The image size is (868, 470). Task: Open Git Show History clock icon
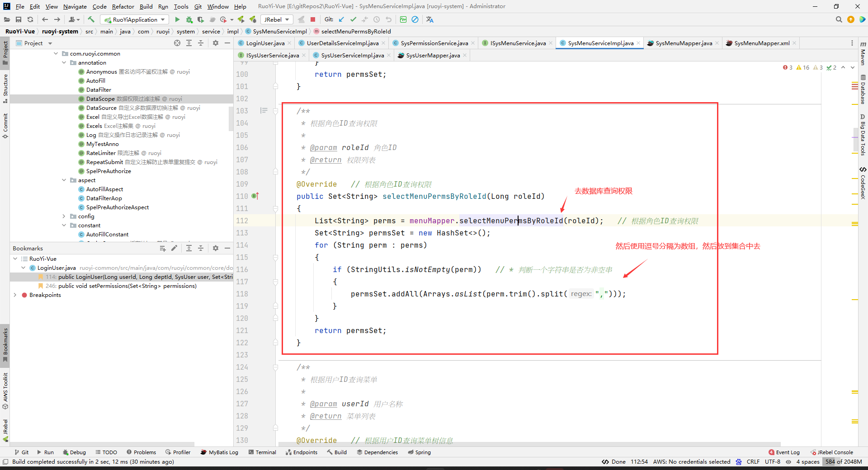point(377,19)
